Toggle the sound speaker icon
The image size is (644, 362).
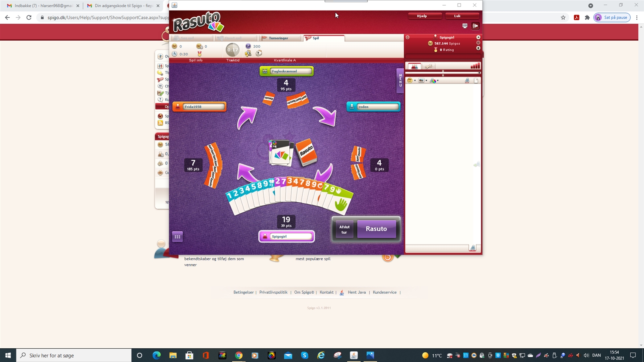[475, 26]
